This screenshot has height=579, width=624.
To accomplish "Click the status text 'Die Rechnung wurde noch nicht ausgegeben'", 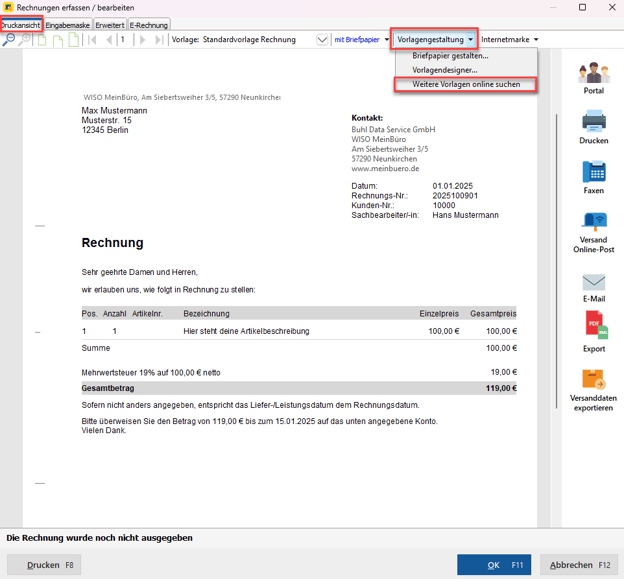I will pos(99,538).
